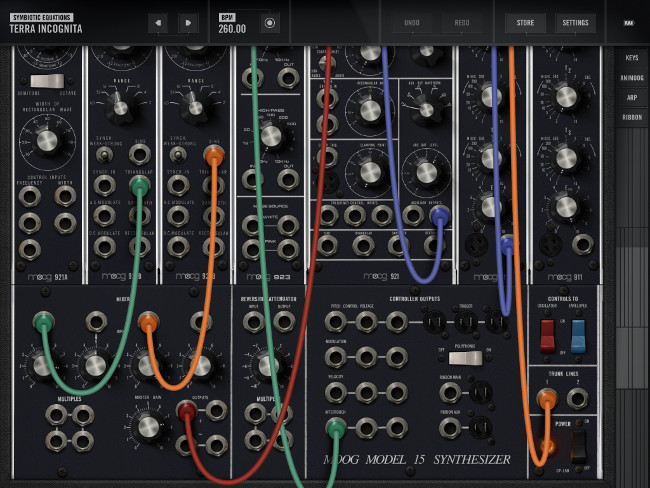Click the Master Gain knob

148,428
